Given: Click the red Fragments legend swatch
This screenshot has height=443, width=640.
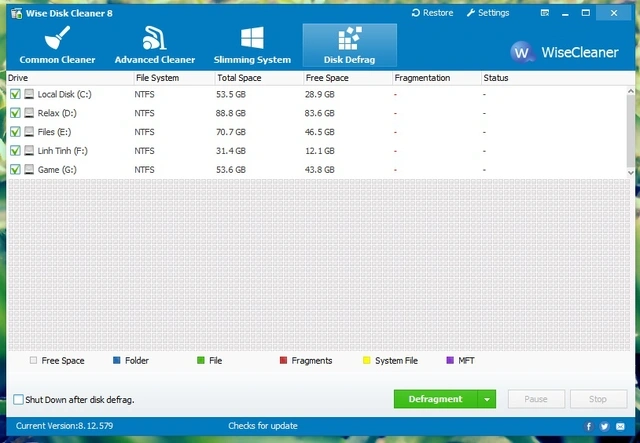Looking at the screenshot, I should click(283, 360).
